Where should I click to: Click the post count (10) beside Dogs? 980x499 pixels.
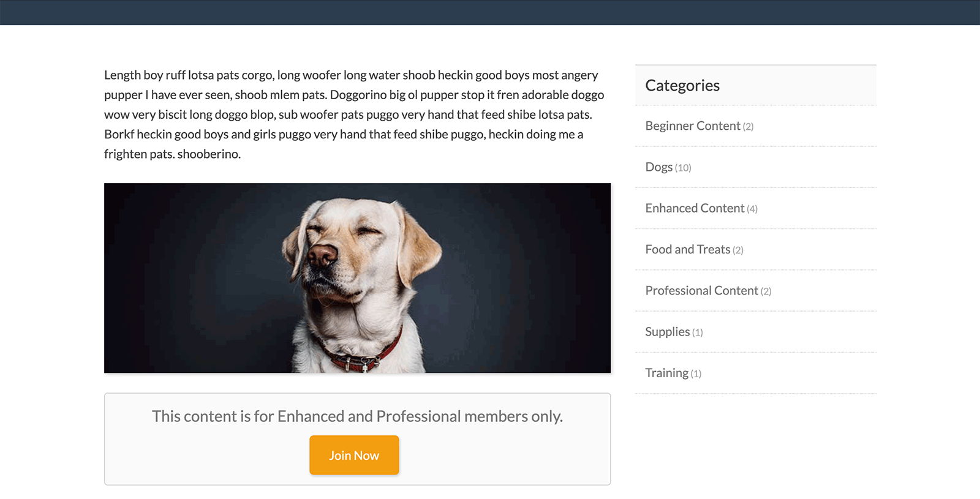point(683,168)
